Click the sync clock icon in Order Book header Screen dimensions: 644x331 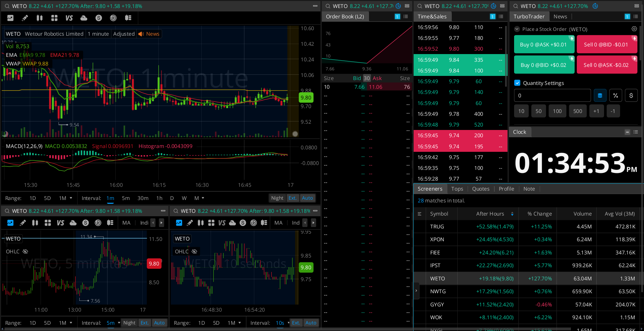click(x=398, y=6)
